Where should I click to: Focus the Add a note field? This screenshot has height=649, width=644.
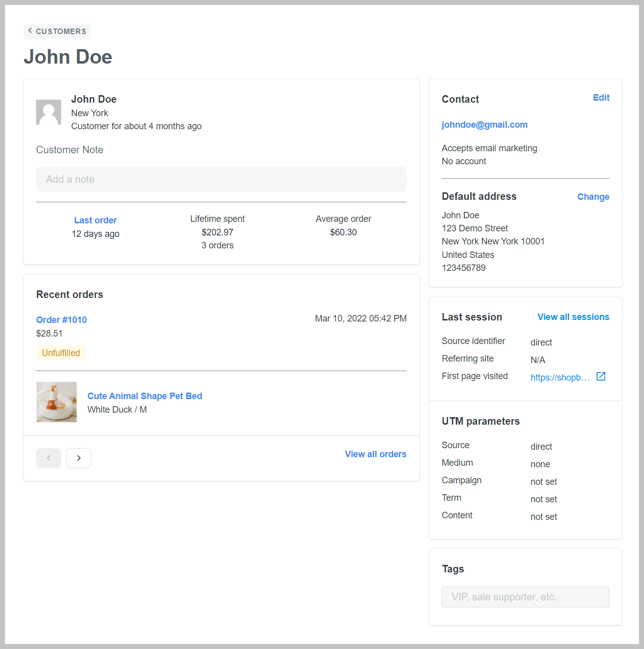221,179
